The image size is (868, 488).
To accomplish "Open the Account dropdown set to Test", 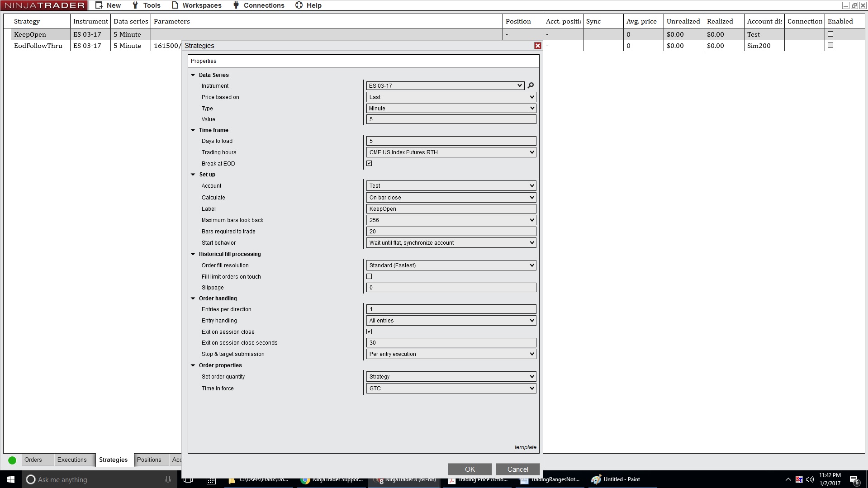I will point(451,186).
